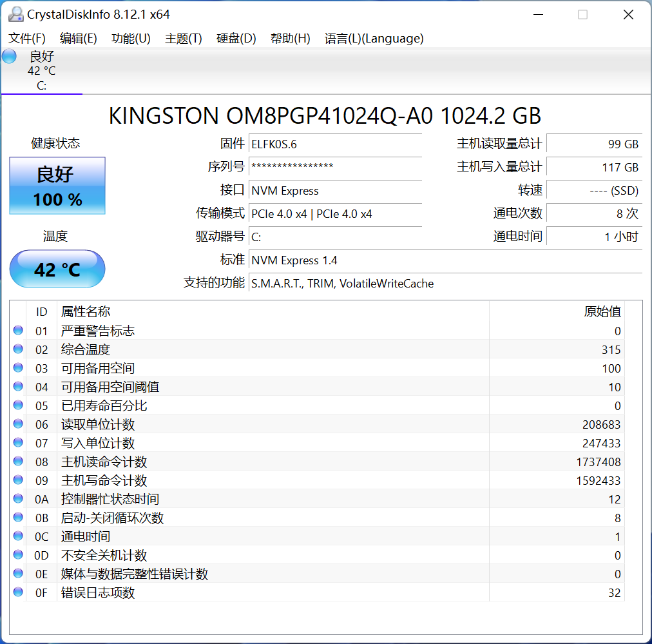The height and width of the screenshot is (644, 652).
Task: Open the 帮助(H) menu
Action: (x=290, y=38)
